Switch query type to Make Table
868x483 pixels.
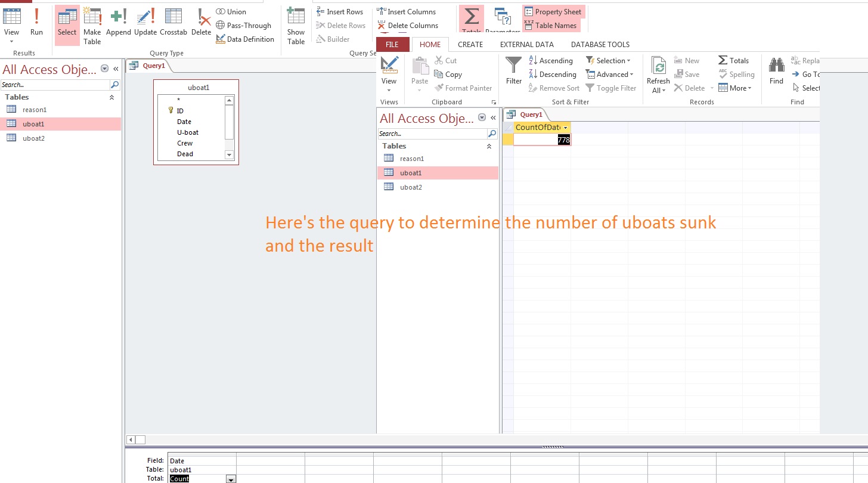click(x=92, y=25)
